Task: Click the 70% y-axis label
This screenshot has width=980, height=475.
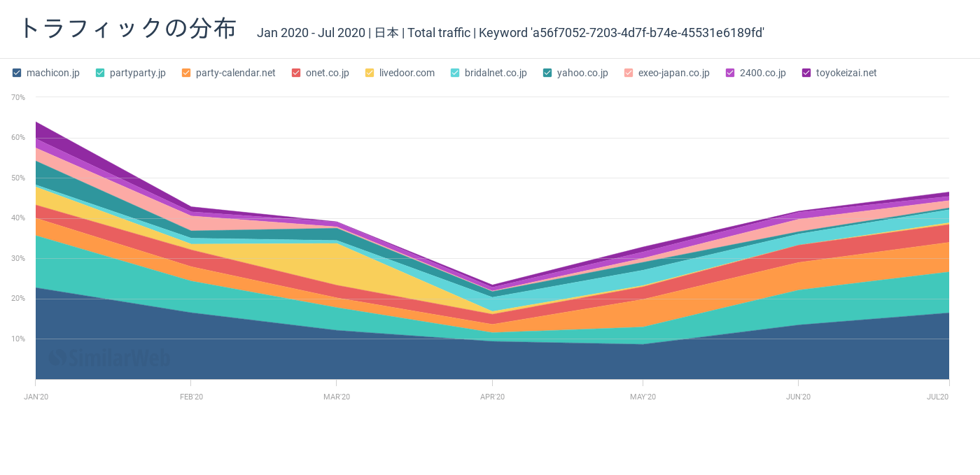Action: [x=18, y=97]
